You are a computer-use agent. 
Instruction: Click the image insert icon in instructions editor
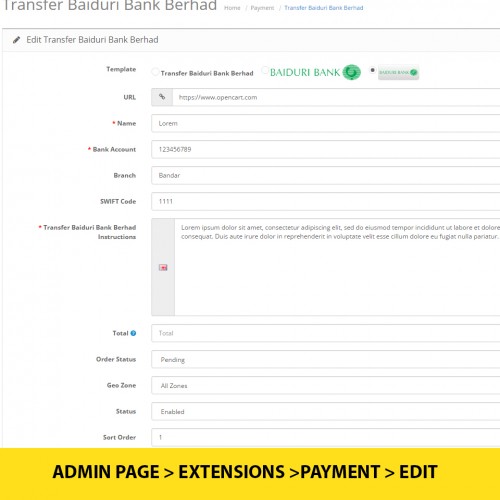pos(163,267)
